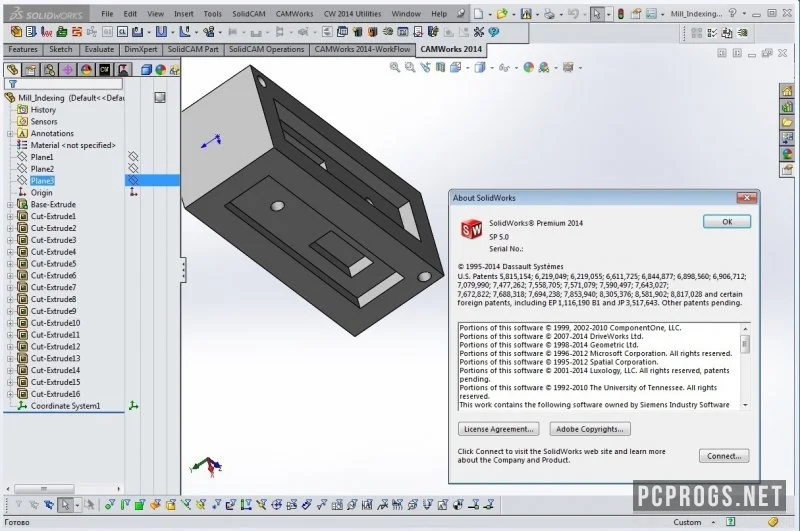Open the CW 2014 Utilities menu
This screenshot has height=531, width=800.
353,14
